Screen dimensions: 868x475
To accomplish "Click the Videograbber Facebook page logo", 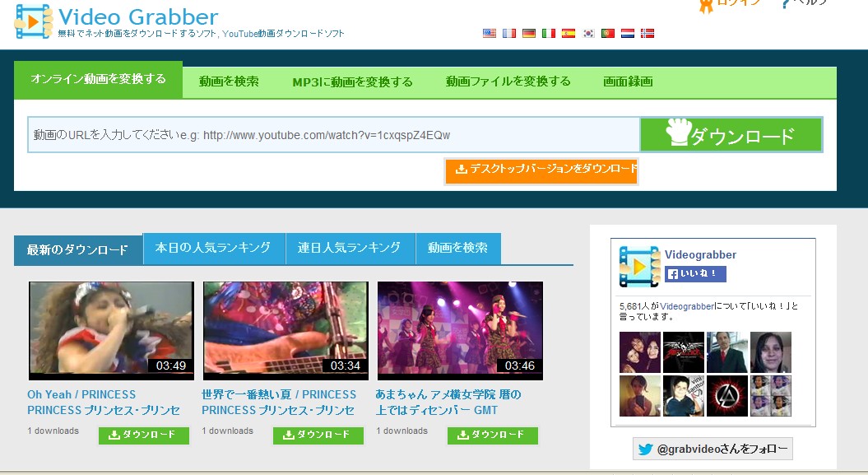I will [639, 266].
